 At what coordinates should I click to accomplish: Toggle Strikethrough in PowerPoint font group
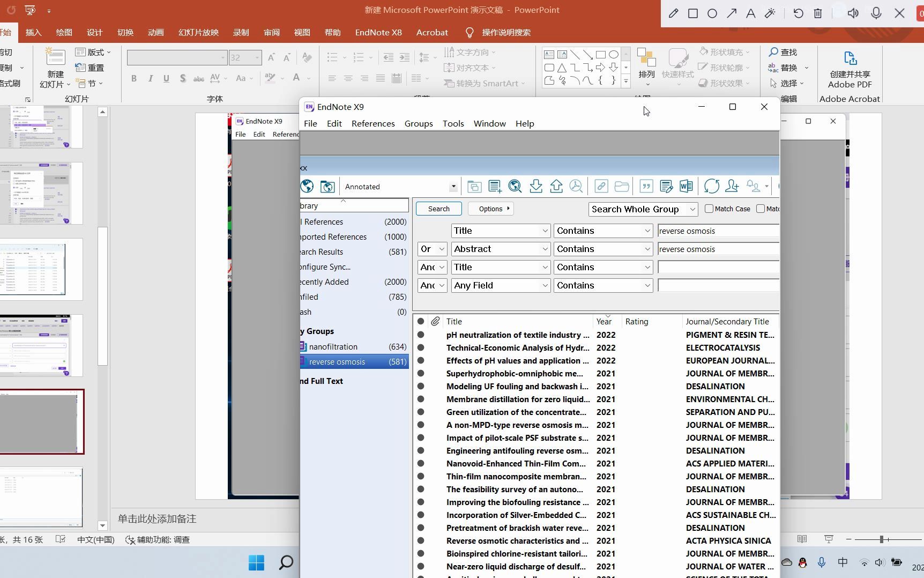tap(199, 78)
